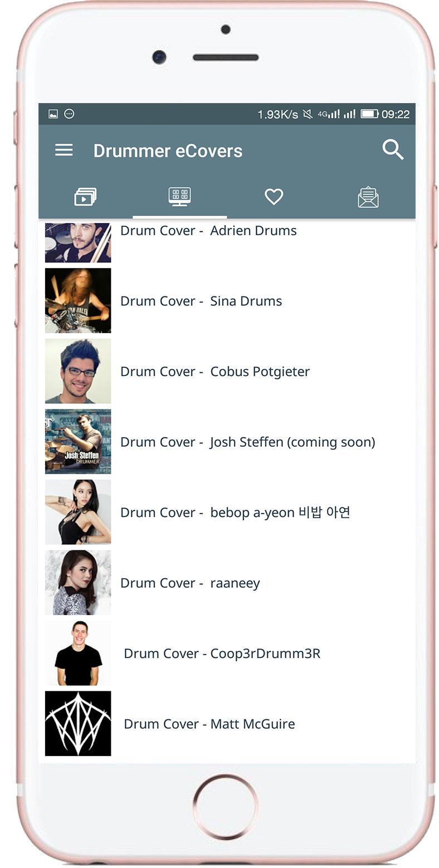This screenshot has width=439, height=868.
Task: Open Drum Cover - Sina Drums entry
Action: point(227,301)
